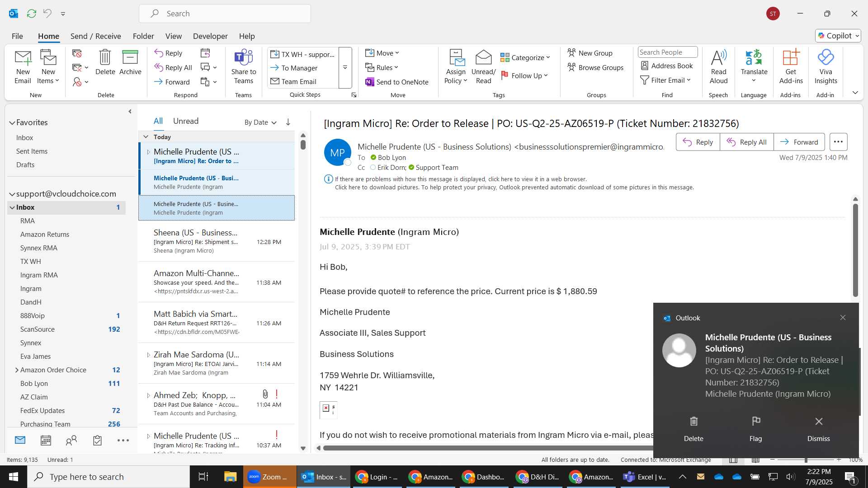Open Viva Insights
868x488 pixels.
point(826,67)
